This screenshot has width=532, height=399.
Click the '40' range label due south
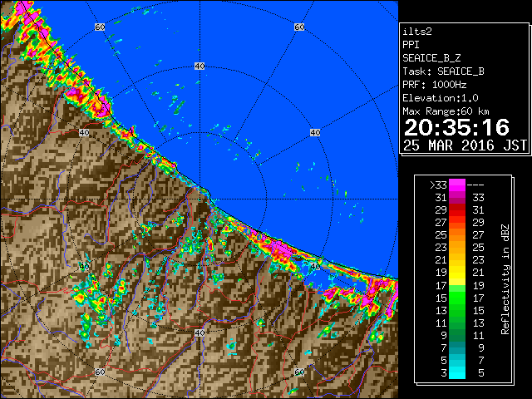(x=199, y=332)
